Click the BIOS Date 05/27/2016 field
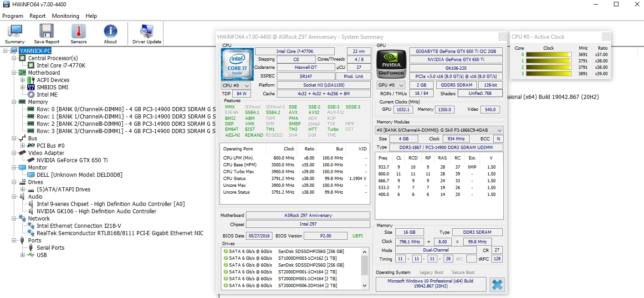Screen dimensions: 644x298 (x=259, y=236)
